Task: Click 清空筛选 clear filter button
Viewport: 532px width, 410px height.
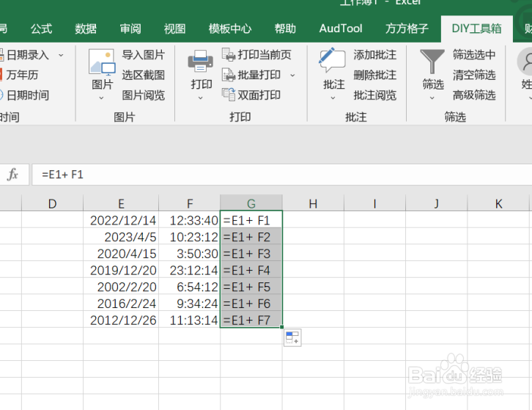Action: tap(474, 75)
